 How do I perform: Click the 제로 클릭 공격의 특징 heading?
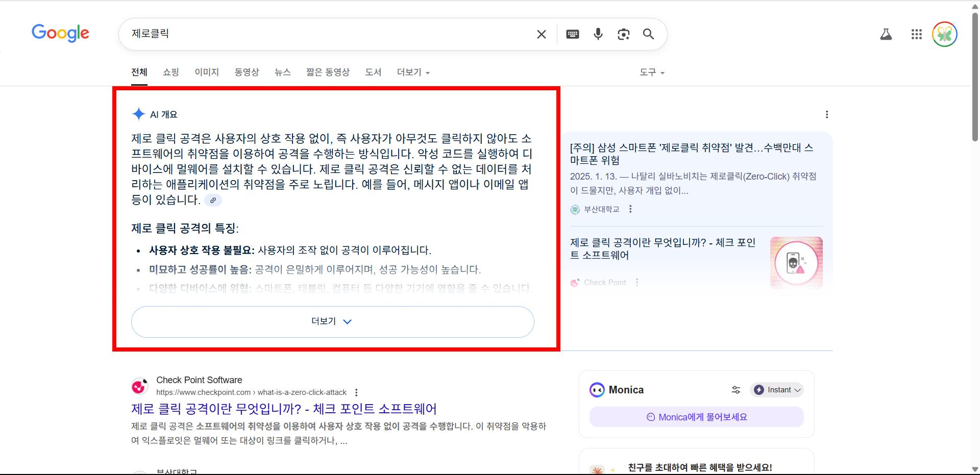(185, 228)
